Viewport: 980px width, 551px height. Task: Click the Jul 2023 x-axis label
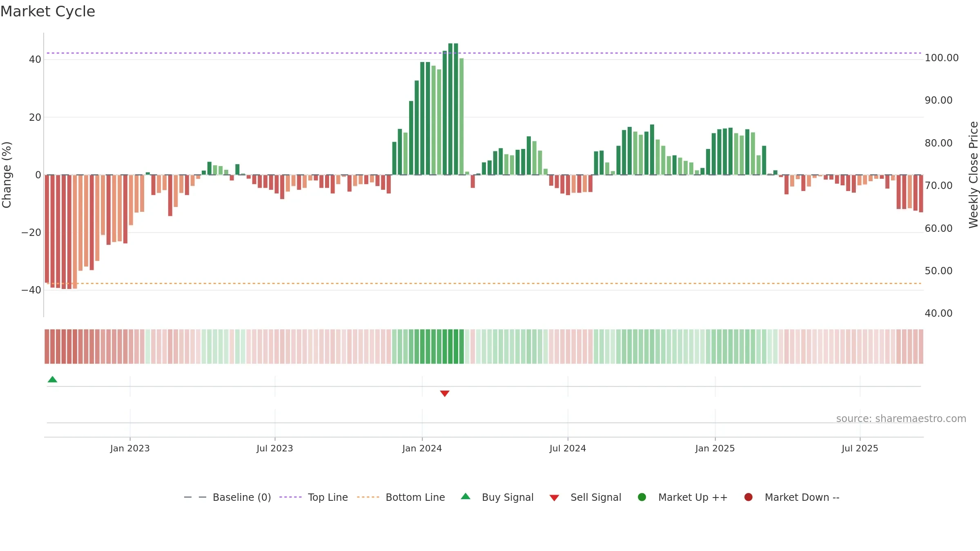pos(275,449)
